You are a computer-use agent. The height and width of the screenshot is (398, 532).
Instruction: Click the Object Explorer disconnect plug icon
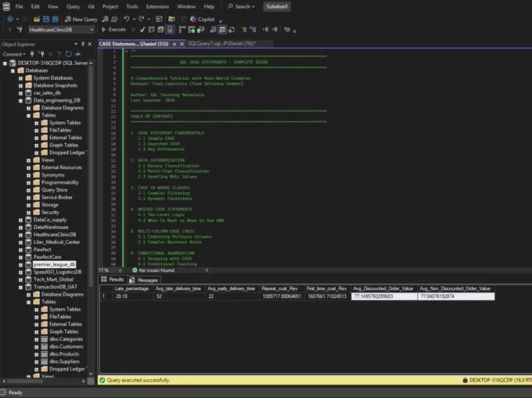pyautogui.click(x=41, y=54)
